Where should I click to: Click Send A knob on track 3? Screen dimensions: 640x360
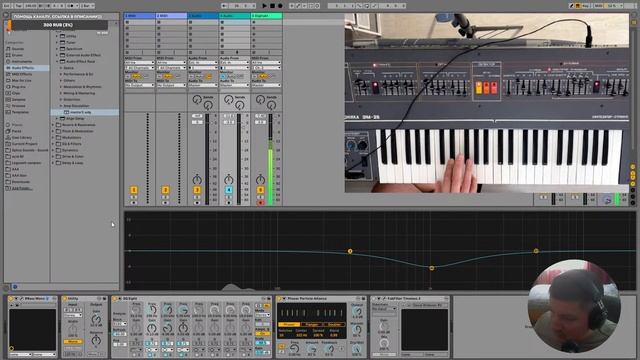click(197, 99)
